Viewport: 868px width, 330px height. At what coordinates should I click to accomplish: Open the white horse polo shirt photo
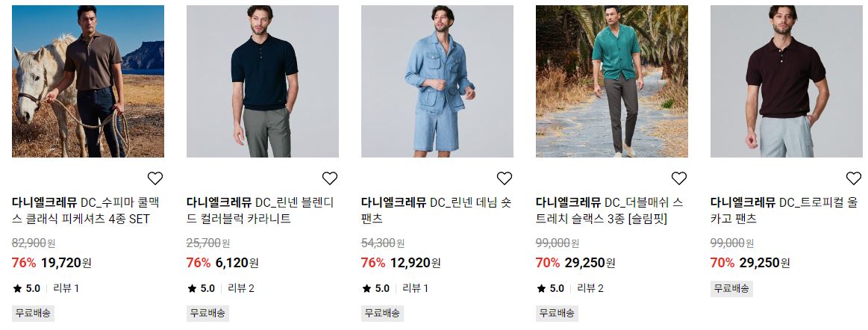pos(88,81)
